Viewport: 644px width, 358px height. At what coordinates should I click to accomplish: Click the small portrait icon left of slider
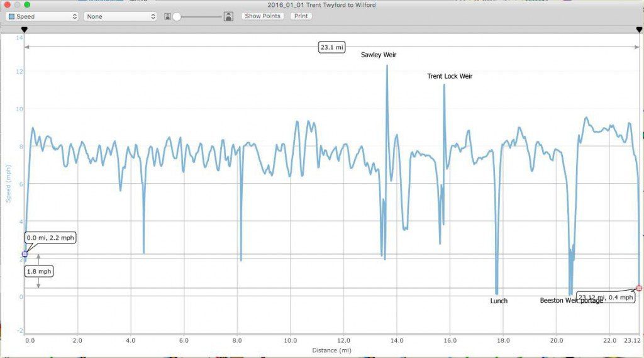pos(167,16)
